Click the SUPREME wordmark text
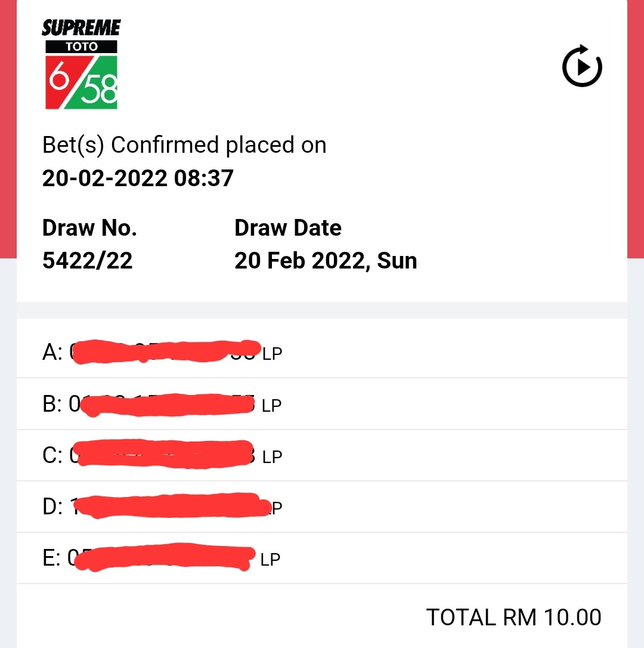This screenshot has height=648, width=644. (81, 27)
